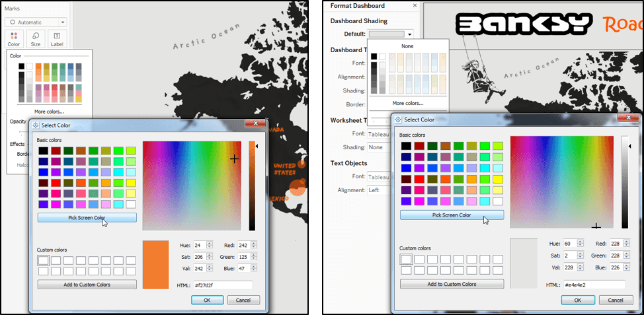The image size is (644, 315).
Task: Close the #e4e4e2 Select Color dialog with X
Action: point(628,118)
